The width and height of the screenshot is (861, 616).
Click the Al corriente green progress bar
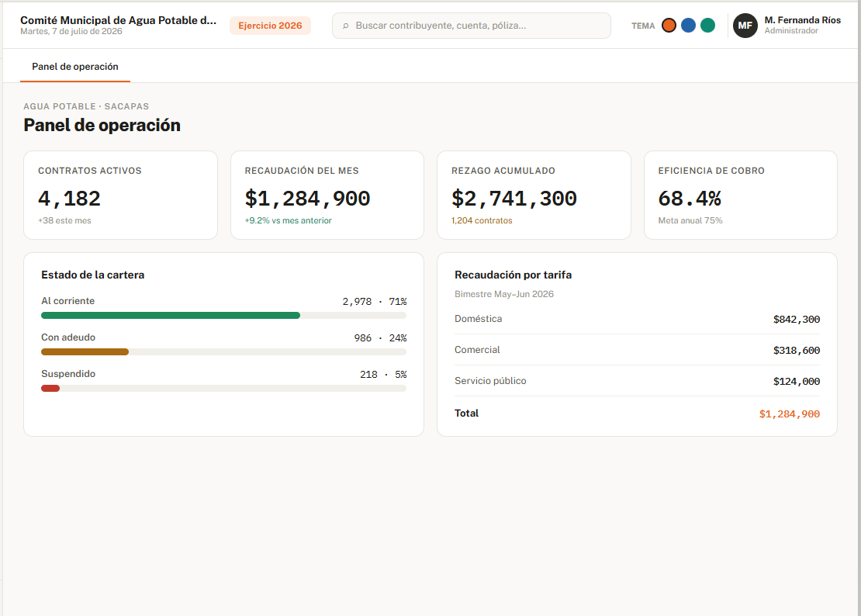pos(171,316)
